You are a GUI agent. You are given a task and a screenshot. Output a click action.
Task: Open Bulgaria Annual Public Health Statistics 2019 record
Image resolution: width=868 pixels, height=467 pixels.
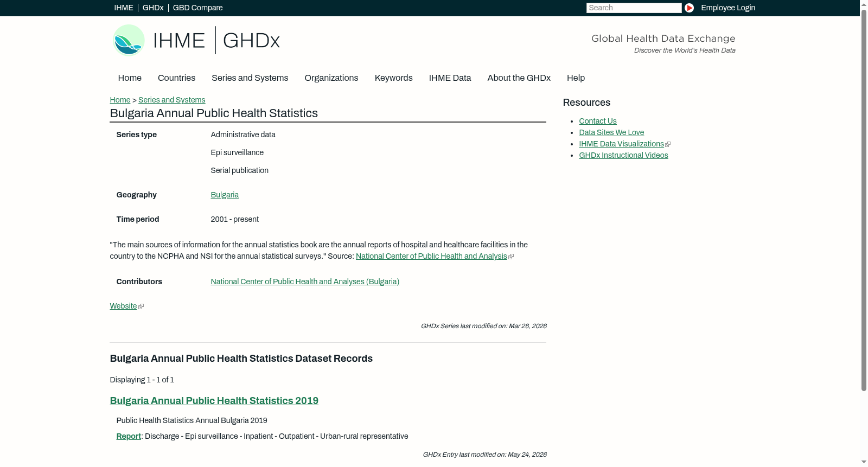(x=214, y=401)
